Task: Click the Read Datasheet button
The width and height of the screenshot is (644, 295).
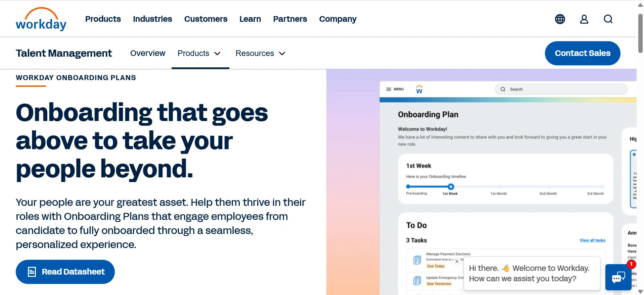Action: (65, 272)
